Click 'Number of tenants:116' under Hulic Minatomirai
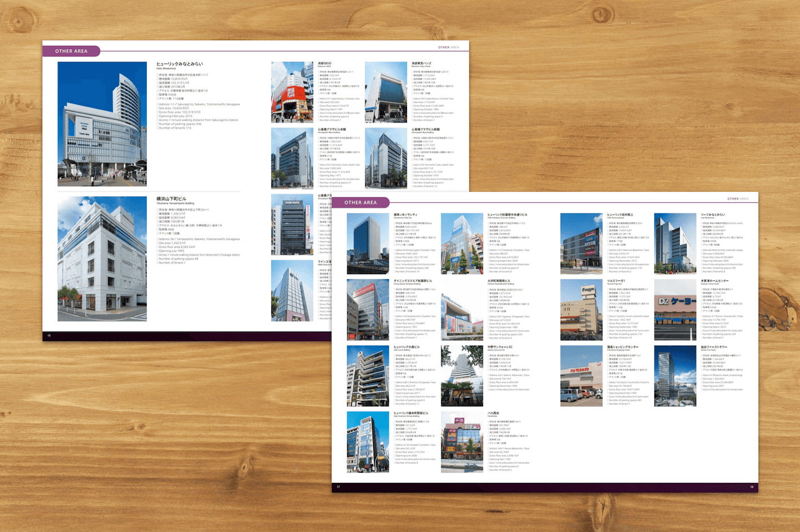800x532 pixels. [174, 128]
